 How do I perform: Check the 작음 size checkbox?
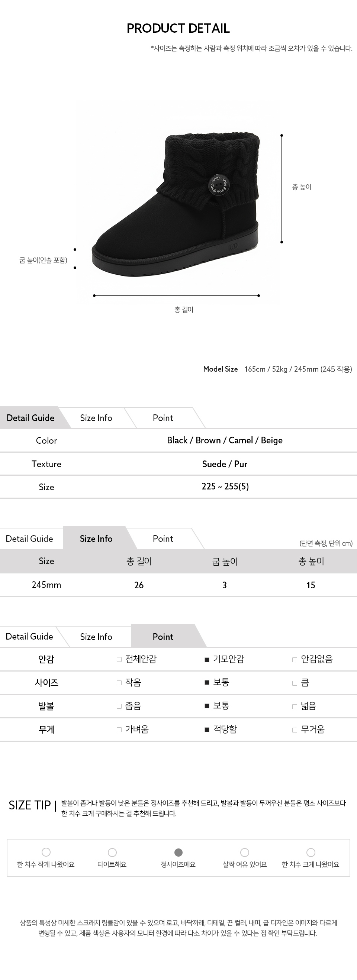[x=119, y=683]
